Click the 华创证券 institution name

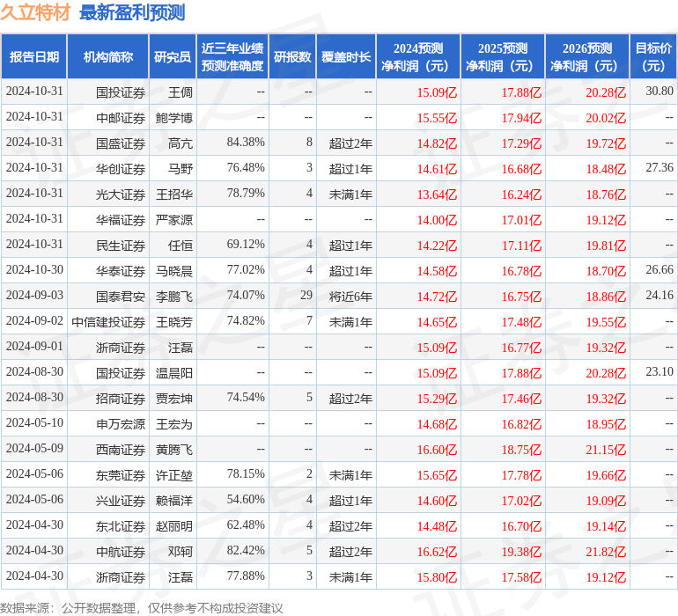[121, 169]
